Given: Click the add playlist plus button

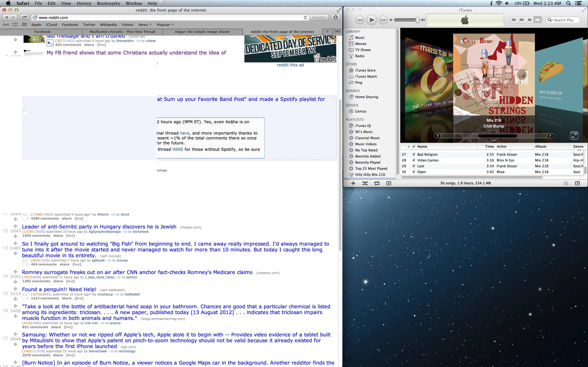Looking at the screenshot, I should click(x=353, y=183).
